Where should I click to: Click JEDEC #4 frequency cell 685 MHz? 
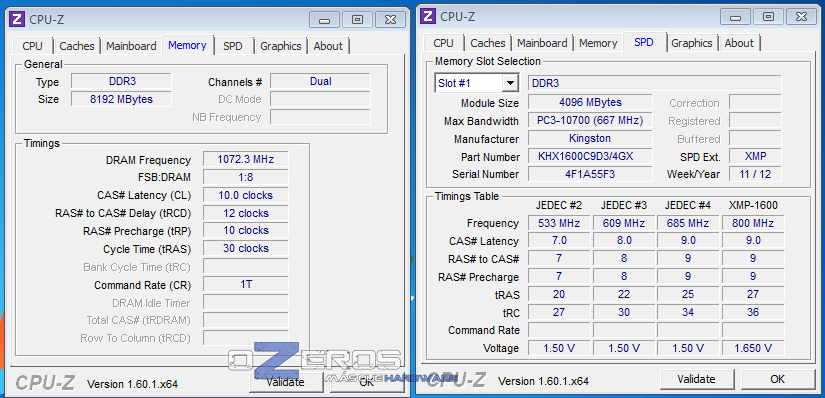pyautogui.click(x=688, y=223)
